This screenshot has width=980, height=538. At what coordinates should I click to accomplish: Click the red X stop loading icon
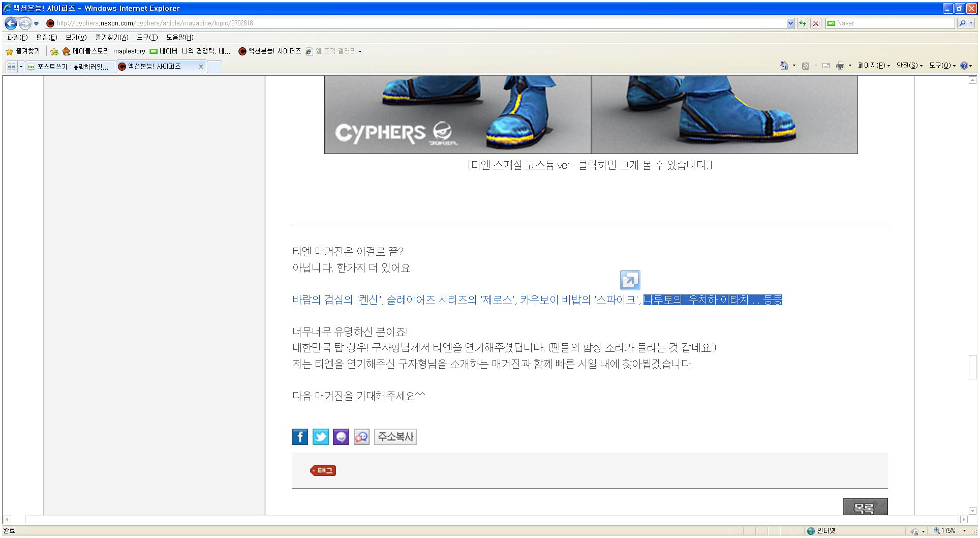(x=816, y=23)
